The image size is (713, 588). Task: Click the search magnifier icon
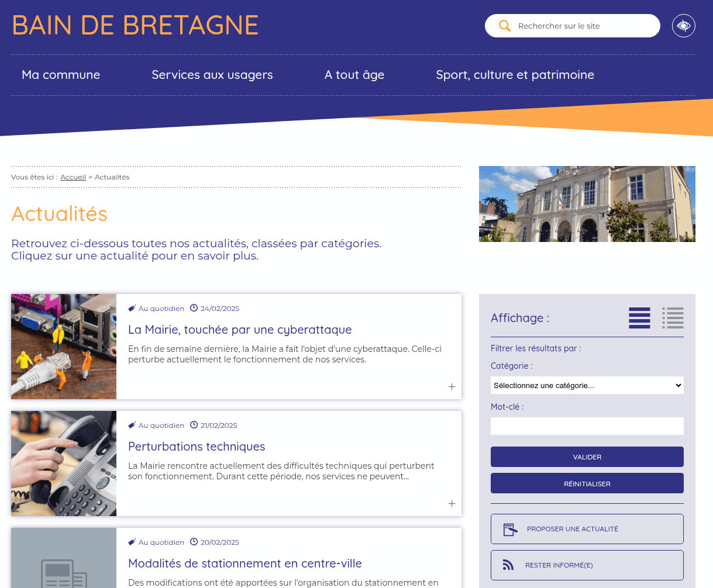504,26
